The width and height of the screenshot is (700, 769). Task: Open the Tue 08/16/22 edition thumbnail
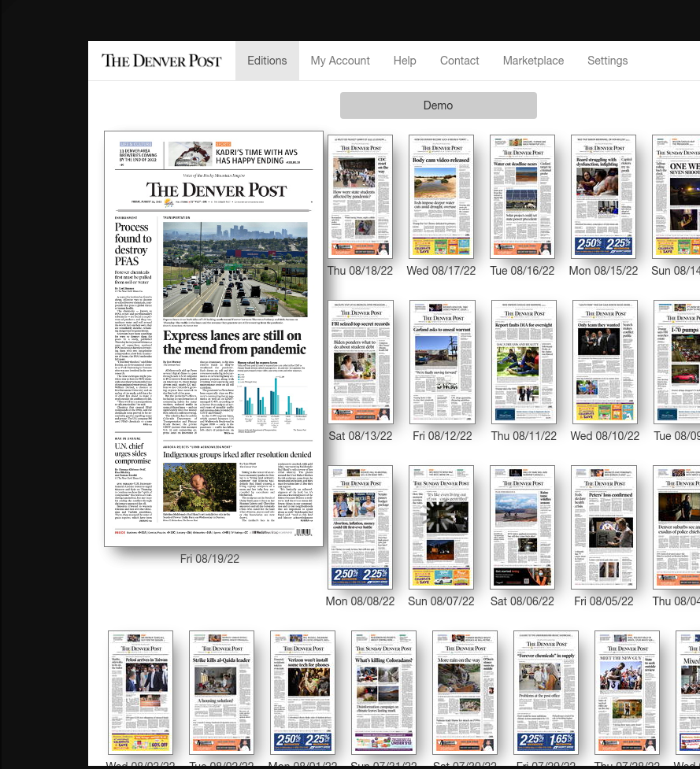tap(522, 197)
